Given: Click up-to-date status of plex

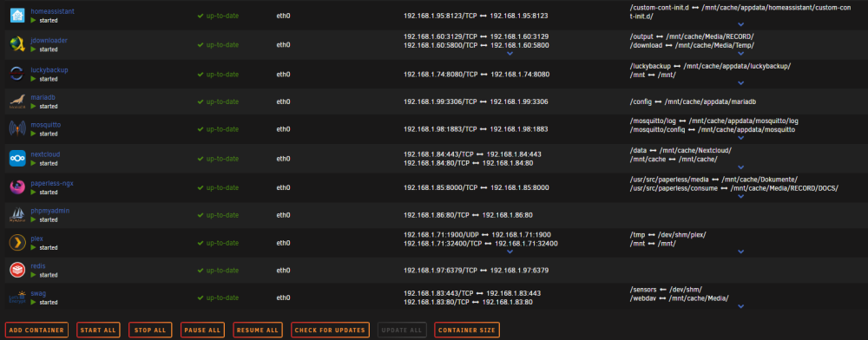Looking at the screenshot, I should tap(218, 243).
